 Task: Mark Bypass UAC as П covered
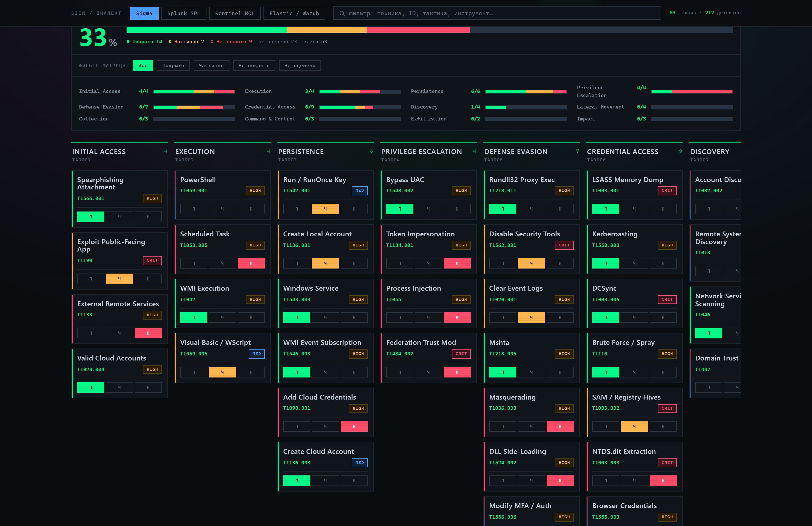[400, 209]
